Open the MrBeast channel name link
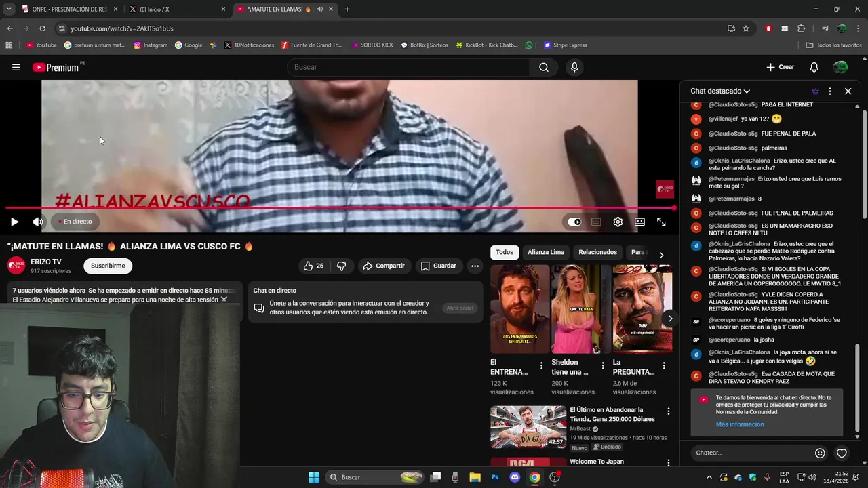The image size is (868, 488). click(580, 429)
